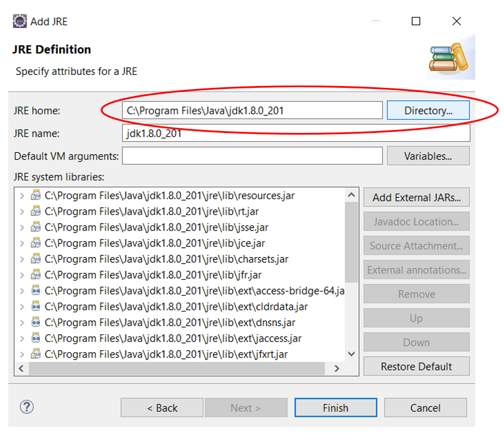Click the library list's down scroll arrow
This screenshot has width=504, height=435.
[x=352, y=354]
